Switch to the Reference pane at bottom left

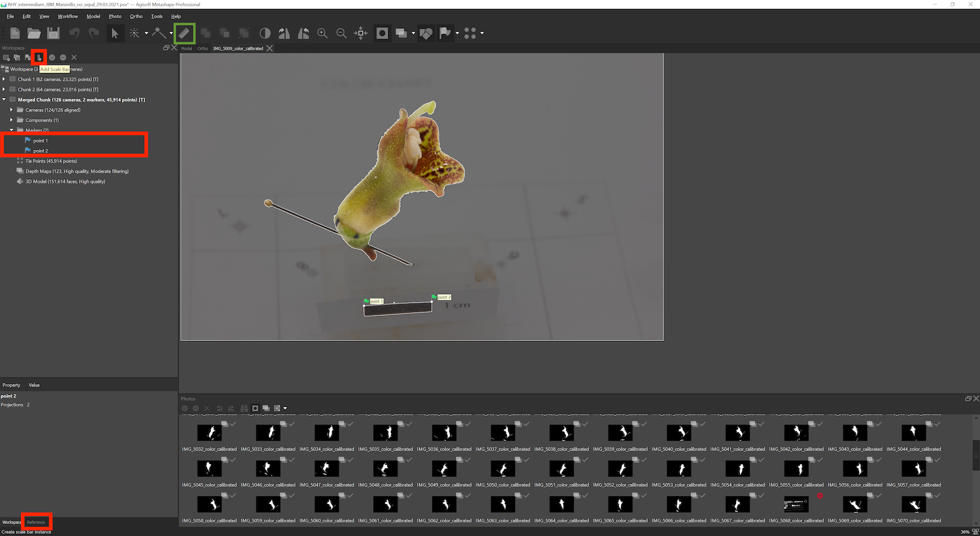36,521
